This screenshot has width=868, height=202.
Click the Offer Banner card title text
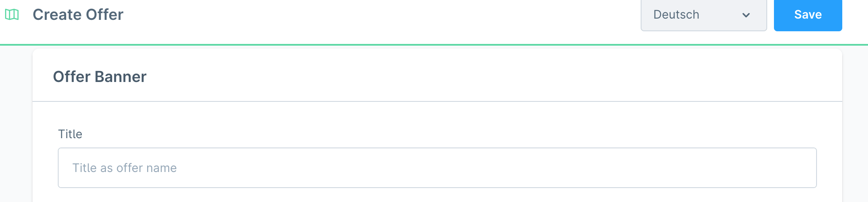[100, 77]
